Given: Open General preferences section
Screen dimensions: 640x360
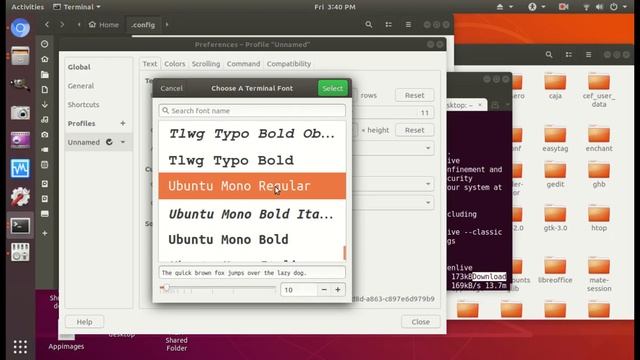Looking at the screenshot, I should [81, 86].
